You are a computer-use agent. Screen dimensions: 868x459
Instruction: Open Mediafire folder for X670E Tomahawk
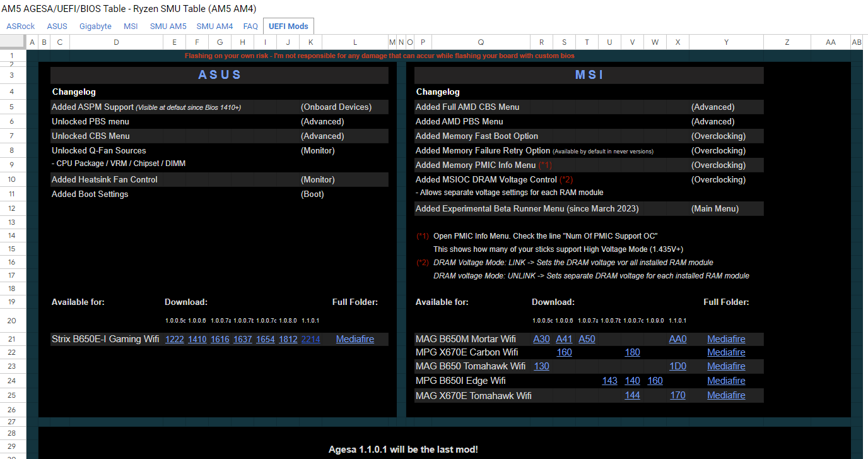tap(726, 395)
